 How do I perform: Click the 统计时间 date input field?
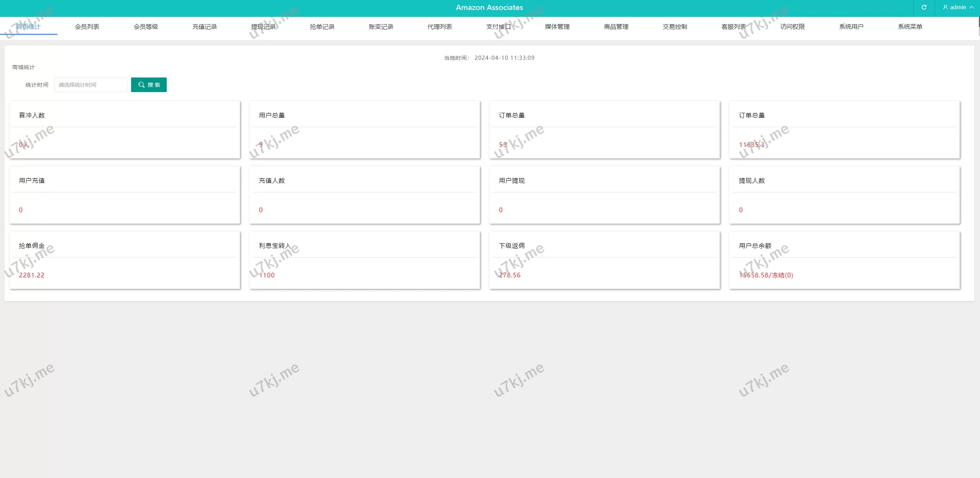tap(90, 85)
